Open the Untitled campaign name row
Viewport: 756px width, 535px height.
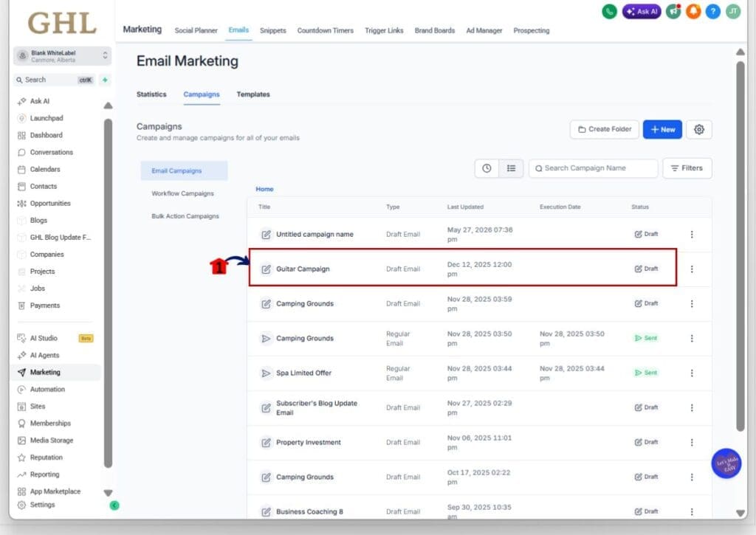(479, 234)
